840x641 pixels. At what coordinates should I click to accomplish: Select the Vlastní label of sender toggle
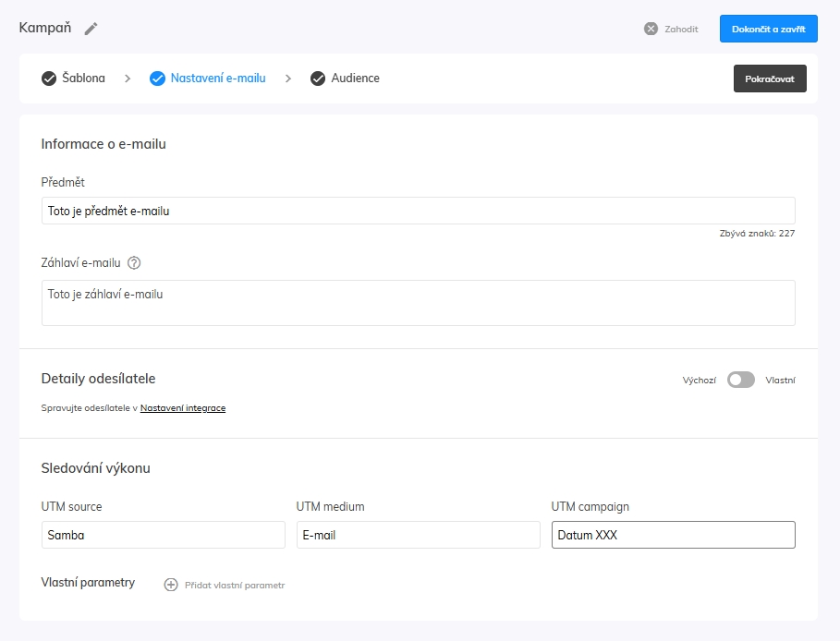(x=780, y=381)
